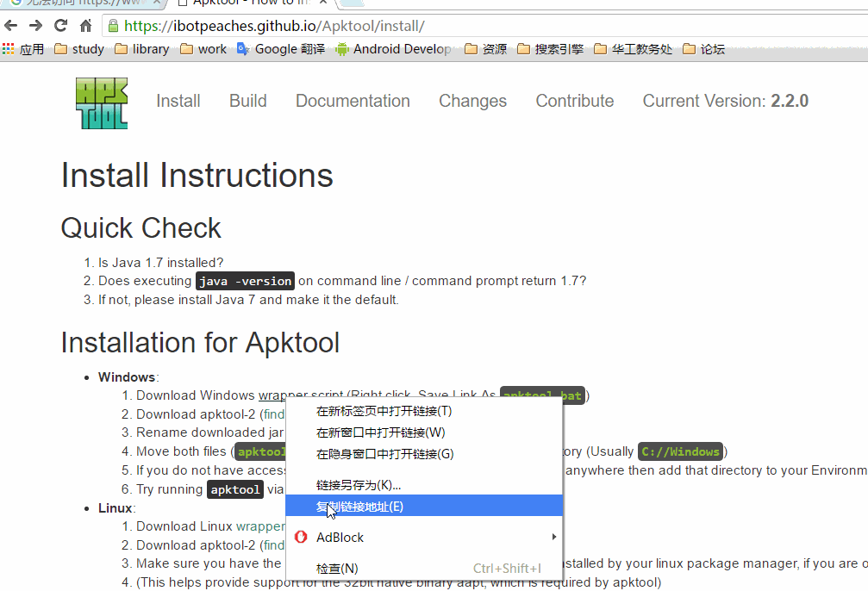
Task: Click the apktool.bat green link label
Action: click(x=542, y=395)
